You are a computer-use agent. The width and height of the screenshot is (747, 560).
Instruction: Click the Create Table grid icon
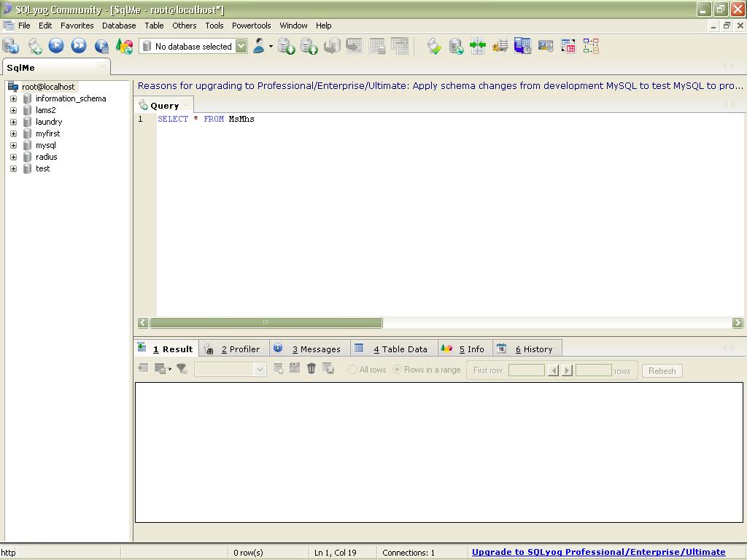coord(354,46)
